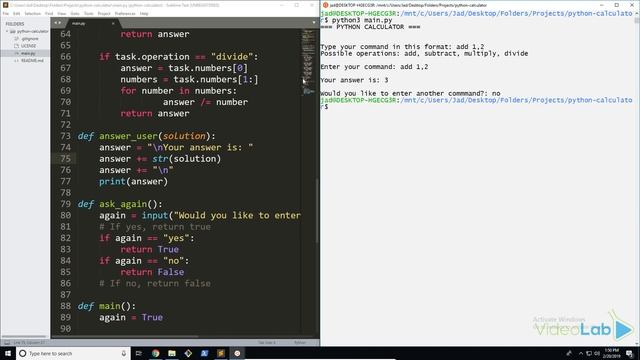Viewport: 640px width, 360px height.
Task: Open the tab list dropdown arrow
Action: point(314,23)
